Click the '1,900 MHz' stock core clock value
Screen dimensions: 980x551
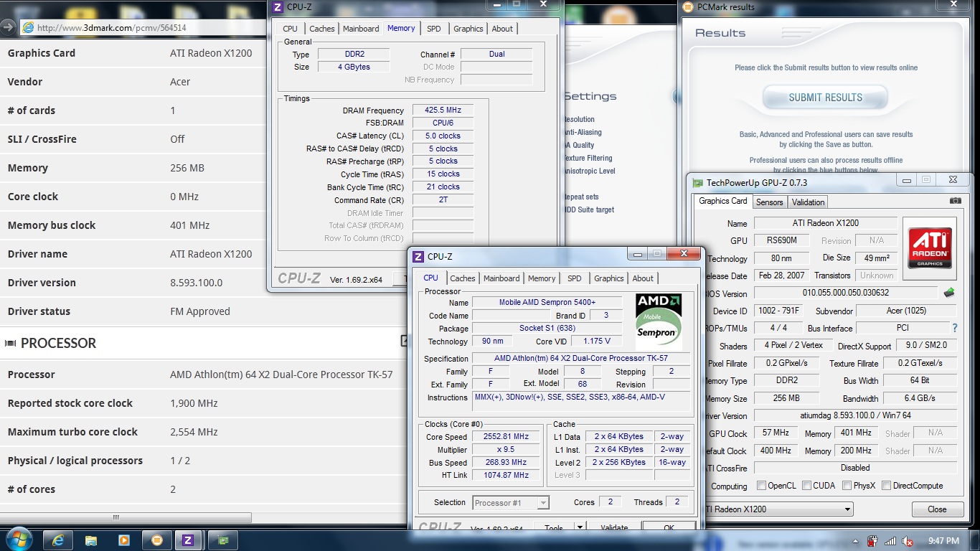click(194, 403)
